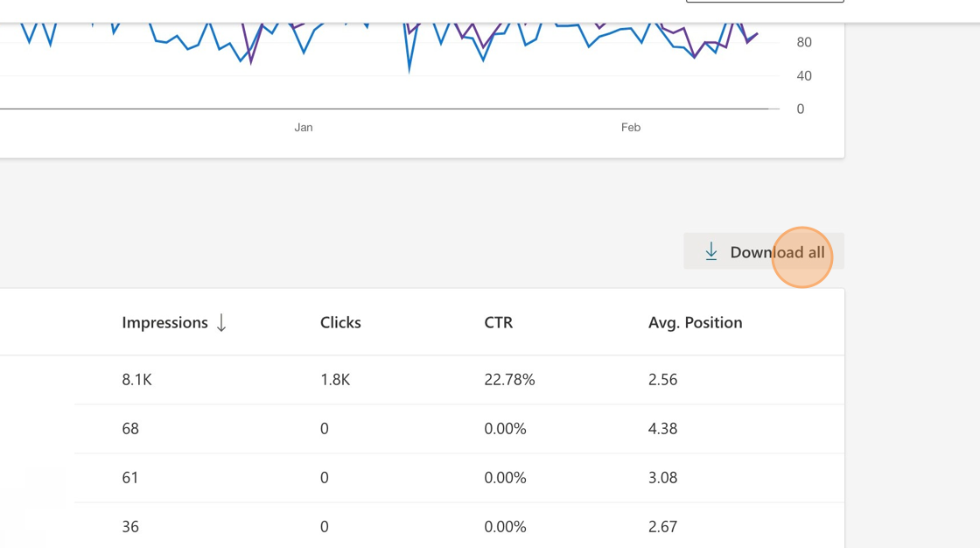980x548 pixels.
Task: Select the 36 impressions cell
Action: 130,527
